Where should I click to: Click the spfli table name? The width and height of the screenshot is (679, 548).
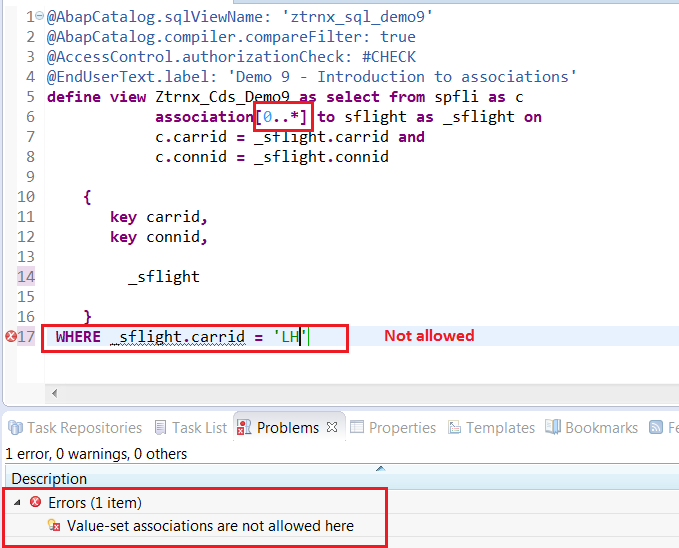(x=456, y=97)
